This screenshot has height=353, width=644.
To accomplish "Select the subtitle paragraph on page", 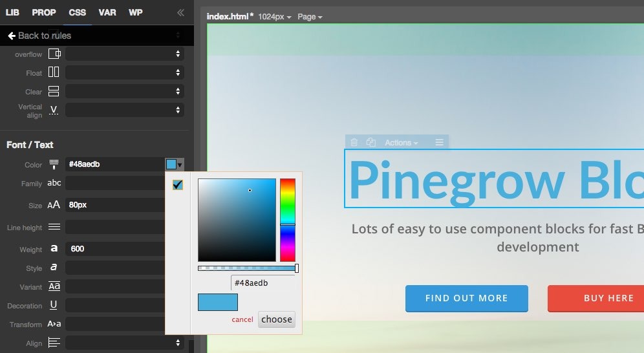I will (x=498, y=238).
